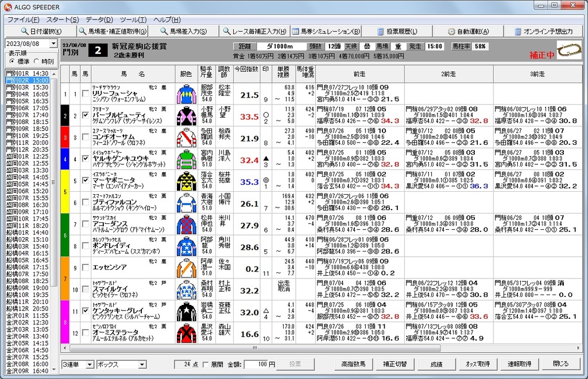
Task: Click jockey silks icon for プティファルコン
Action: click(x=187, y=203)
